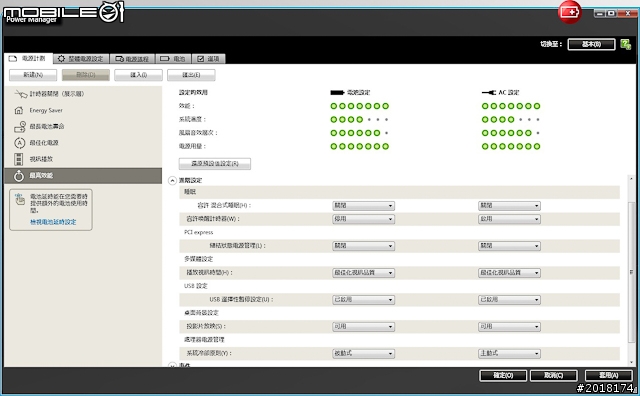The height and width of the screenshot is (396, 640).
Task: Click the scrollbar down arrow in advanced settings
Action: click(x=631, y=362)
